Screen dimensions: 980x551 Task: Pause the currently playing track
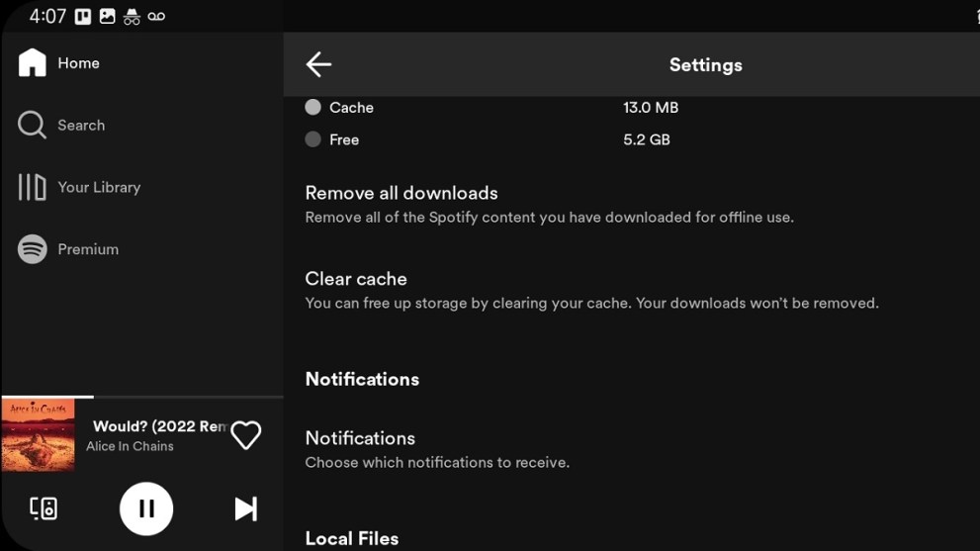click(x=146, y=508)
